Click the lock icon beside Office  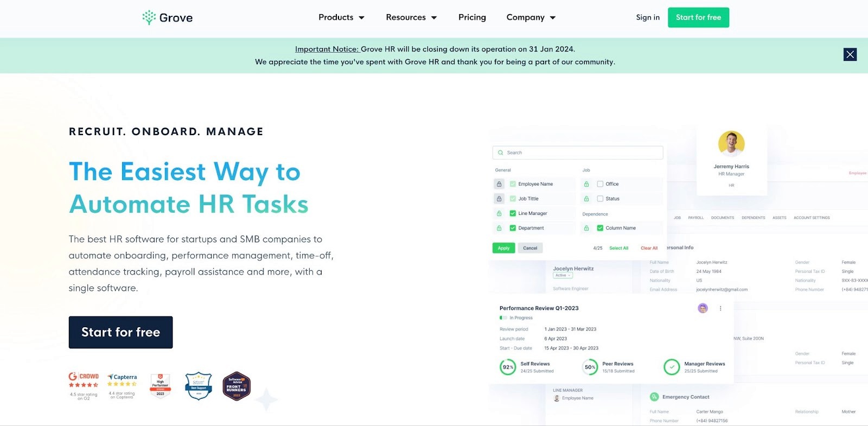tap(586, 184)
